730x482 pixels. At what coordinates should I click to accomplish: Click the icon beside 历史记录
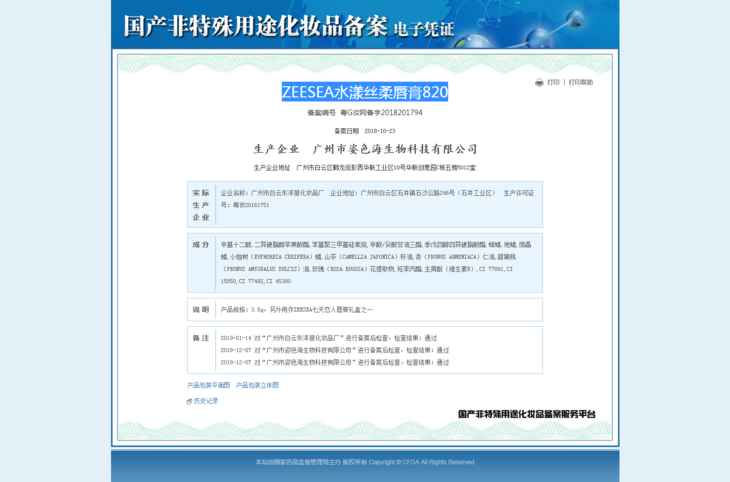coord(189,401)
